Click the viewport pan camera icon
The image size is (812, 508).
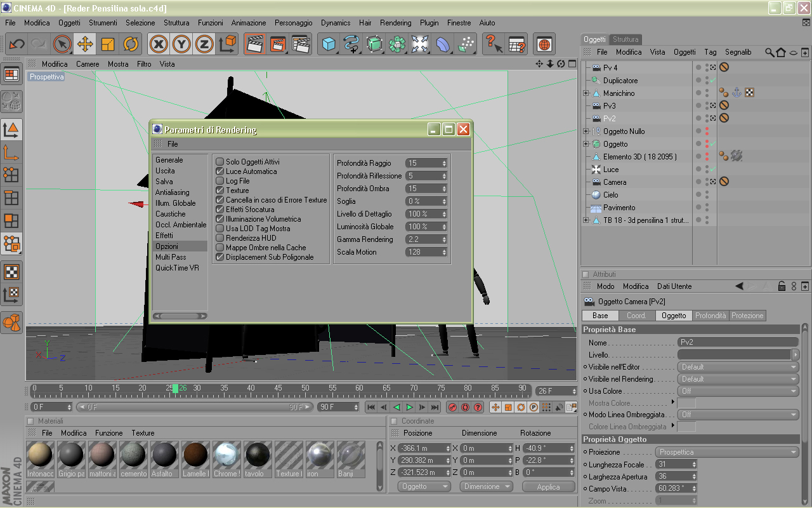click(x=539, y=63)
